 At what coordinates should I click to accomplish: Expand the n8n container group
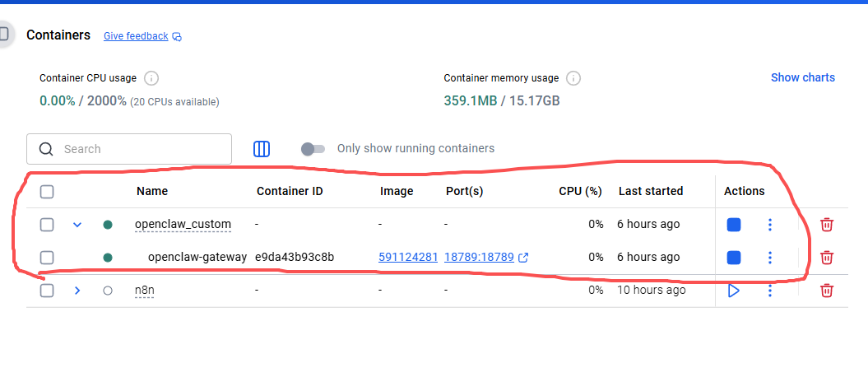77,291
